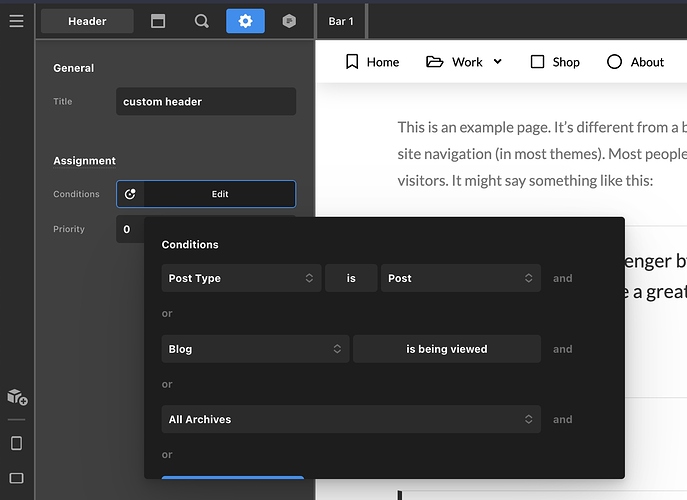Switch to the mobile device preview icon
Viewport: 687px width, 500px height.
click(x=16, y=443)
